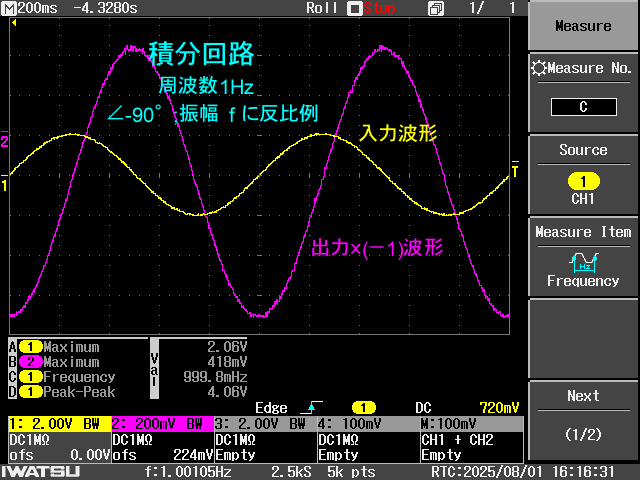The width and height of the screenshot is (640, 480).
Task: Click the Measure No. value field showing C
Action: tap(583, 107)
